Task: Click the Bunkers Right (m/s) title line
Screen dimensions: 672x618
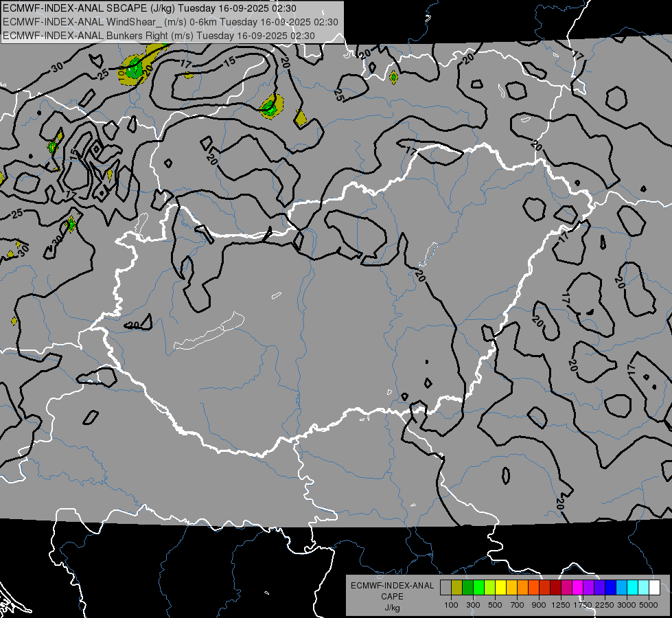Action: click(159, 36)
